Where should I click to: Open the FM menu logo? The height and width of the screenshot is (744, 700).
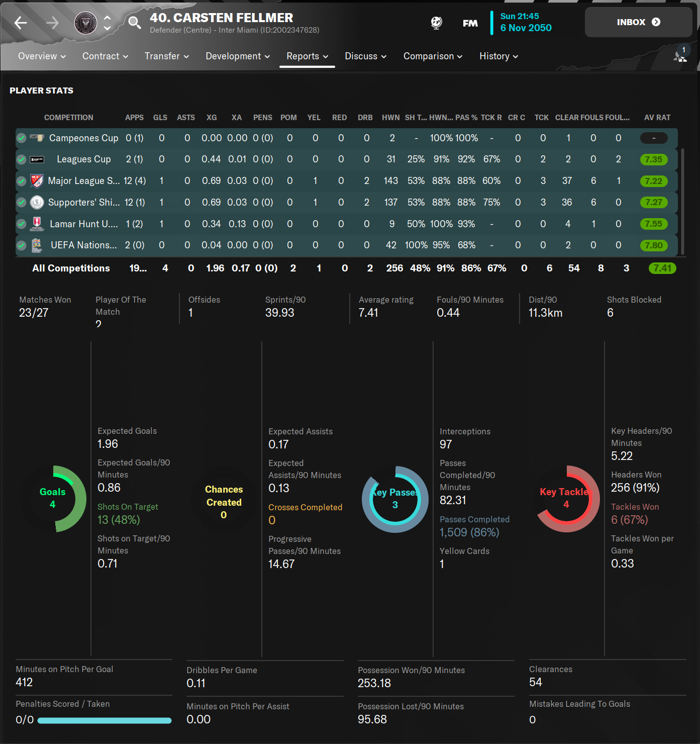470,23
